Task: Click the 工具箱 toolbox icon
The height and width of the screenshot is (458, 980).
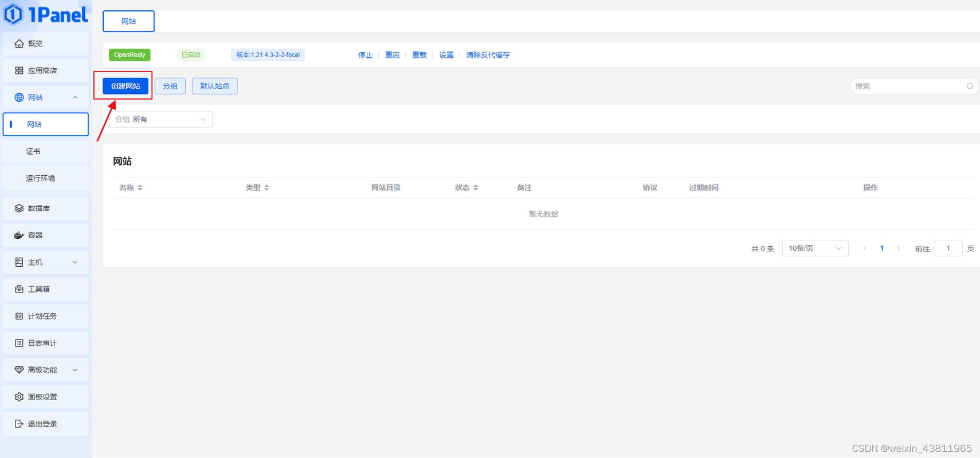Action: coord(19,289)
